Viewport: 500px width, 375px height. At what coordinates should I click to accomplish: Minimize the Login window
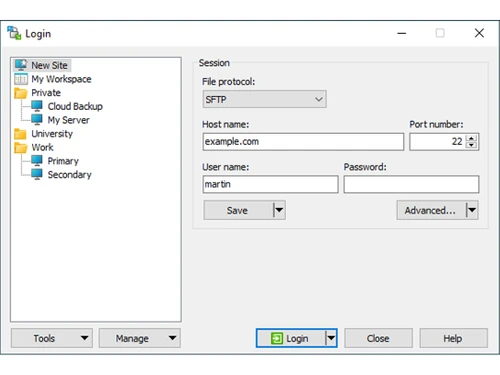[402, 33]
